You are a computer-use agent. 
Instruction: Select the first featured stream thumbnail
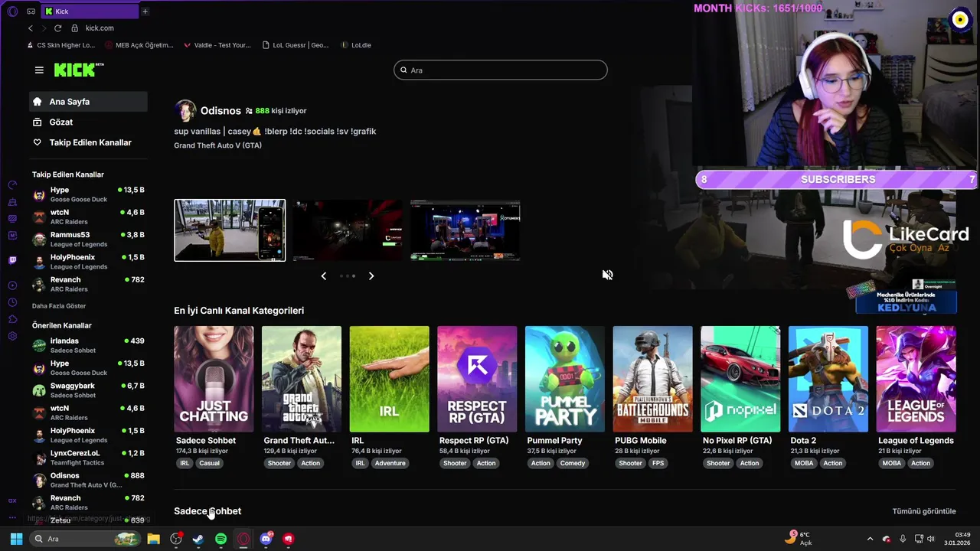click(230, 230)
